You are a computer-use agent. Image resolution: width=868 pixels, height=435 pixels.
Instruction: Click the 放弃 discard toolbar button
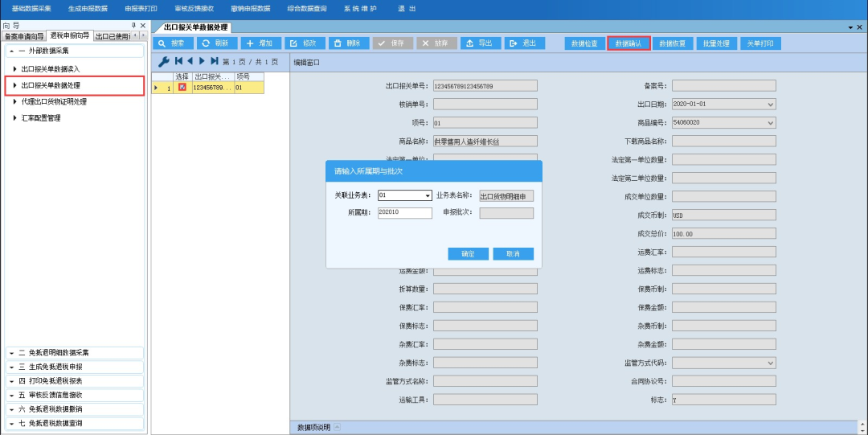(436, 43)
